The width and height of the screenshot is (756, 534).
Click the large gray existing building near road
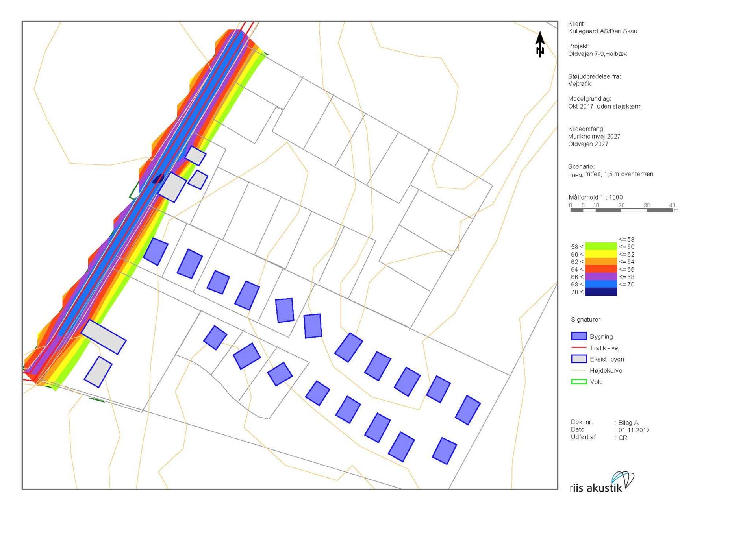coord(103,336)
